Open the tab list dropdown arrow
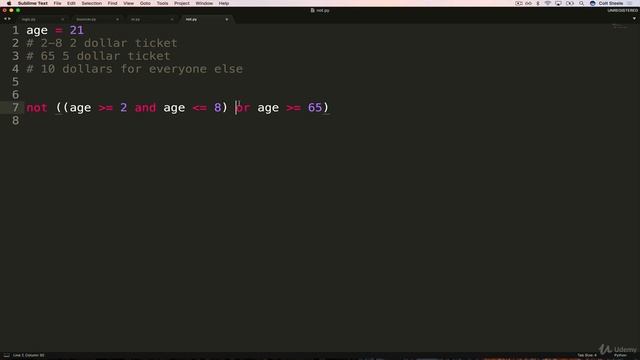640x360 pixels. pyautogui.click(x=634, y=19)
